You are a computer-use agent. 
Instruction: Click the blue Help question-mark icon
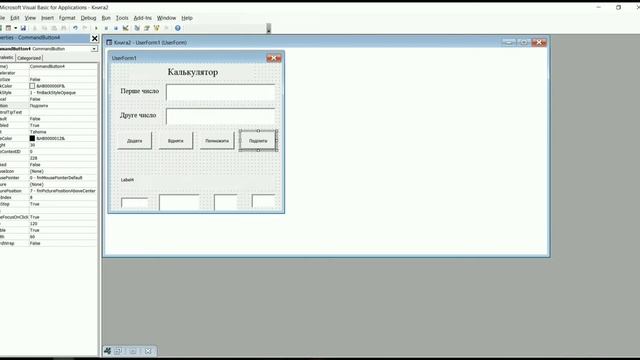178,28
